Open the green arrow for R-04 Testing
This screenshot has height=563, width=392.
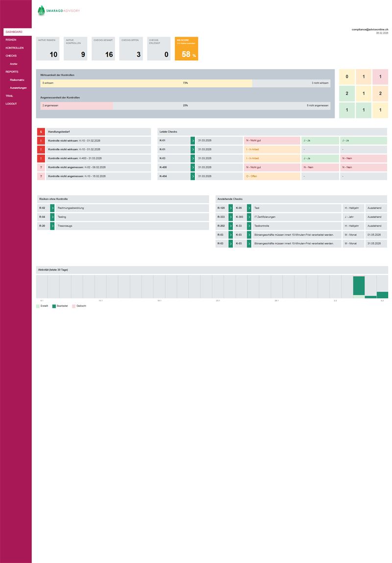point(52,217)
